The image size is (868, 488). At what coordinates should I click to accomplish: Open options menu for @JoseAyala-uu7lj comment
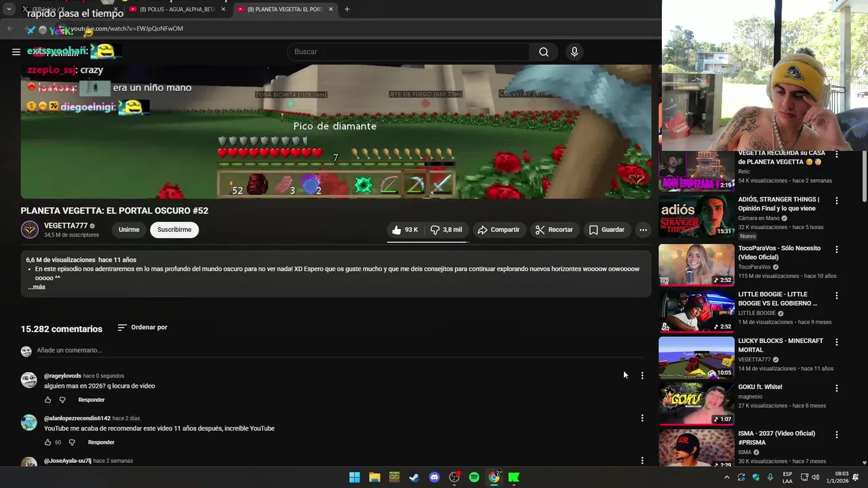[x=642, y=461]
